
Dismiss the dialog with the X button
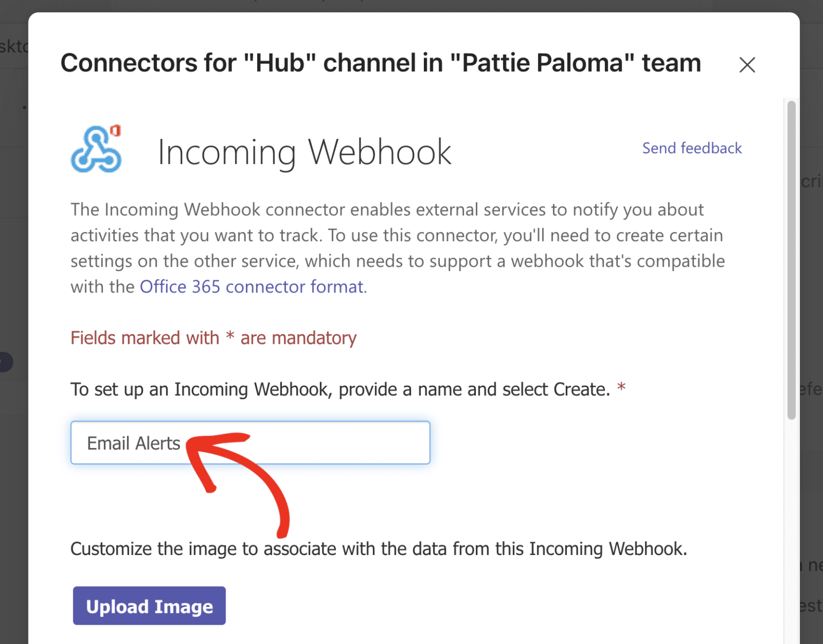coord(747,65)
